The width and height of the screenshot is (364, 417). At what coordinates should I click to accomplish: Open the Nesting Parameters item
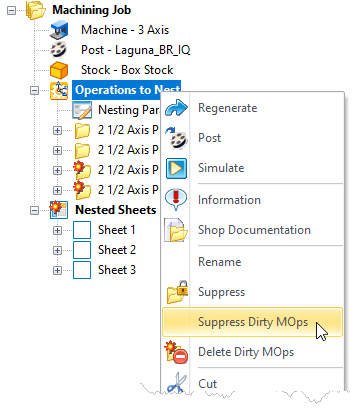(x=129, y=110)
